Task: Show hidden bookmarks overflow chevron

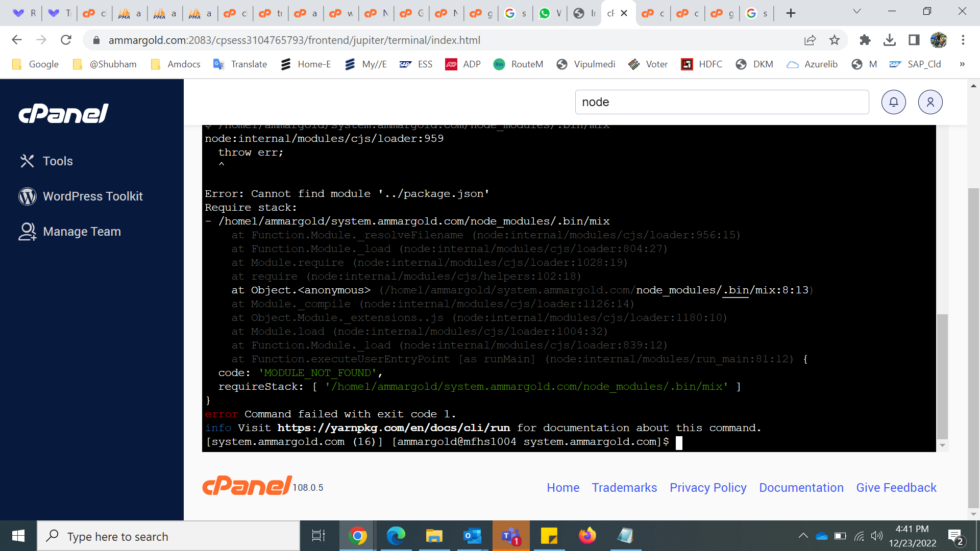Action: tap(962, 64)
